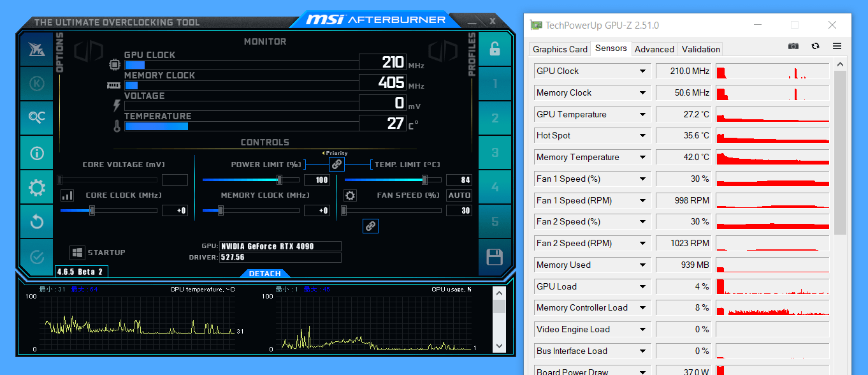Open the Memory Used sensor dropdown
868x375 pixels.
tap(642, 265)
